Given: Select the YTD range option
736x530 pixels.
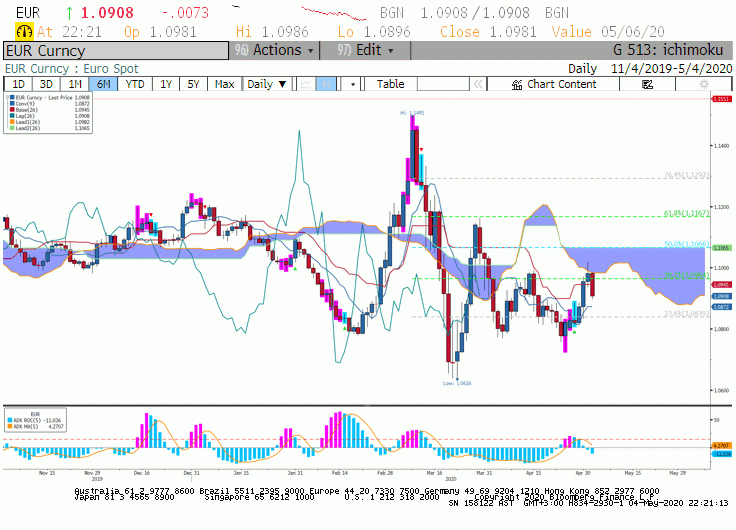Looking at the screenshot, I should click(x=135, y=84).
